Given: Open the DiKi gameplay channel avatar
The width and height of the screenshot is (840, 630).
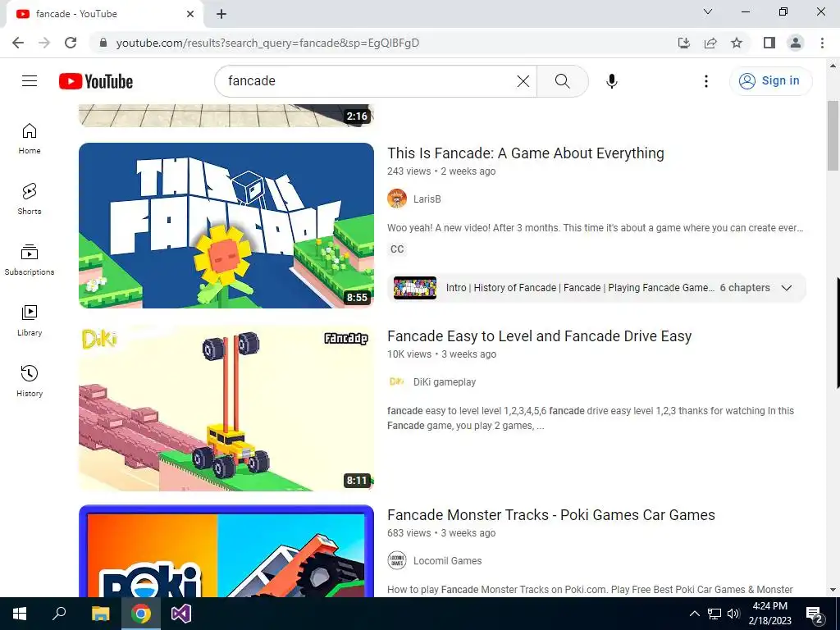Looking at the screenshot, I should [397, 382].
